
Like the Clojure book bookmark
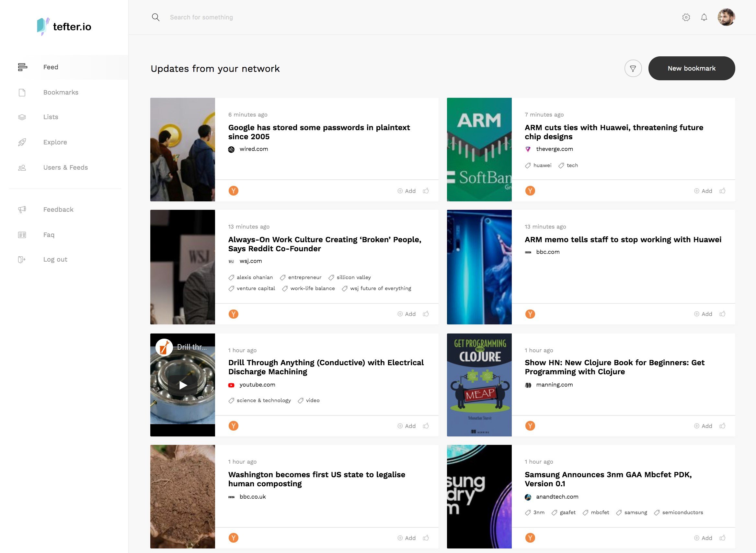723,426
